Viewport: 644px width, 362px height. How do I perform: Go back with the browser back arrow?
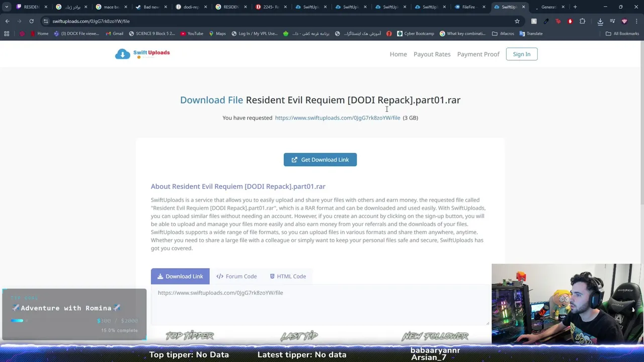point(8,21)
